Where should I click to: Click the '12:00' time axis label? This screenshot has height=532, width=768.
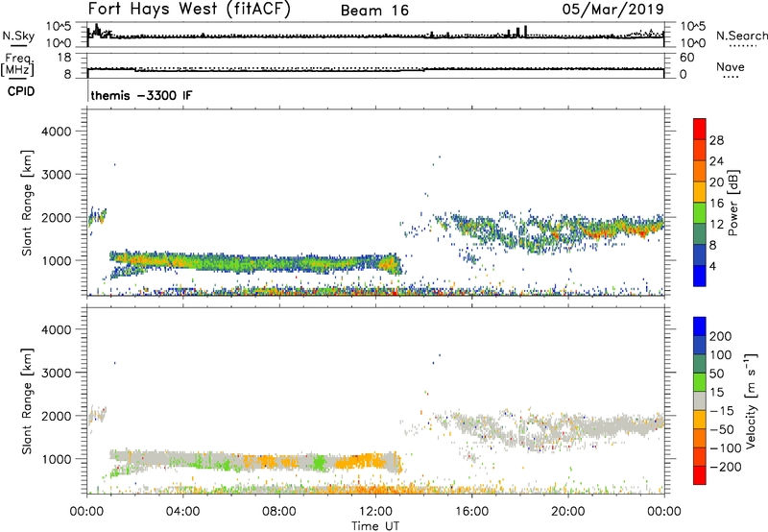click(x=375, y=512)
